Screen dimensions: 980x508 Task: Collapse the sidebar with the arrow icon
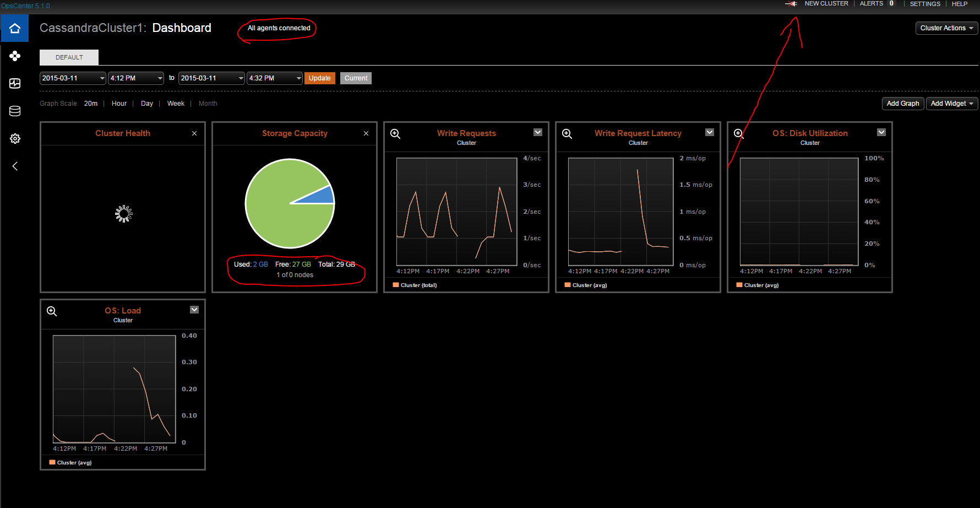15,166
